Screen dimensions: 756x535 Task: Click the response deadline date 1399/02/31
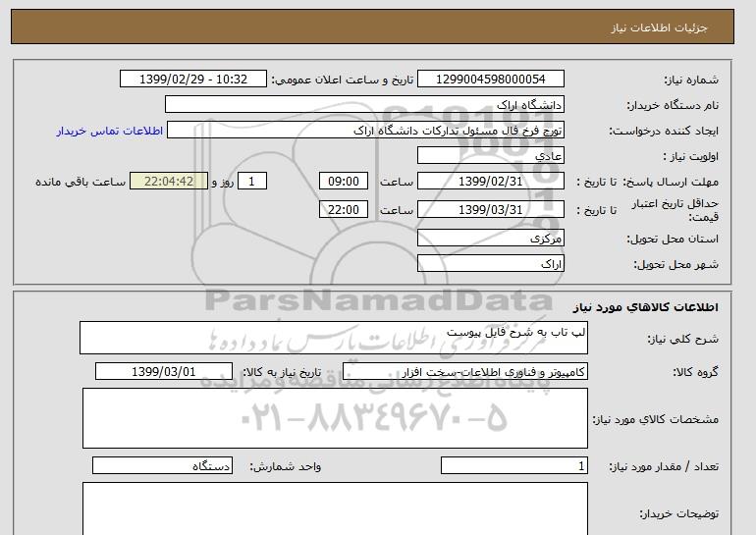point(490,182)
